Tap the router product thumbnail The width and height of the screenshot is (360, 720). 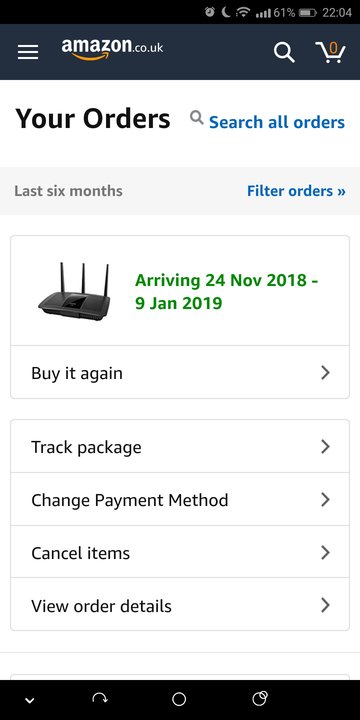click(x=74, y=292)
